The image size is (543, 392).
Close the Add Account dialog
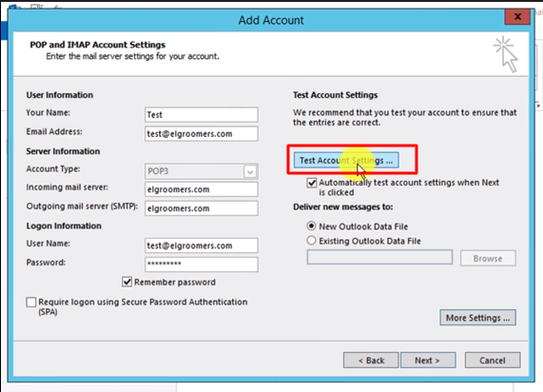tap(517, 16)
